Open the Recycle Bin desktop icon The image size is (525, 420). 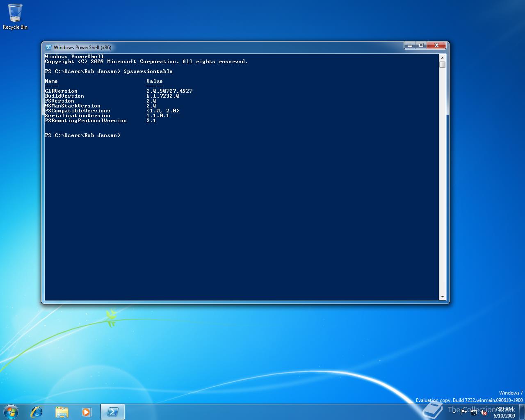tap(15, 16)
